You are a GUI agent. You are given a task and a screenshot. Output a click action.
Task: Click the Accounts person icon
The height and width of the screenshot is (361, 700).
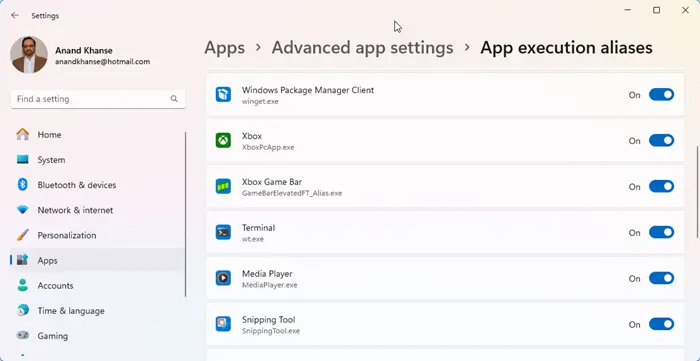pos(22,285)
